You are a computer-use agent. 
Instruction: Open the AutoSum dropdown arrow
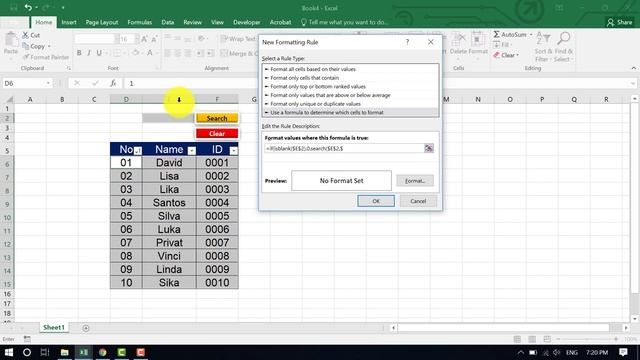(531, 35)
